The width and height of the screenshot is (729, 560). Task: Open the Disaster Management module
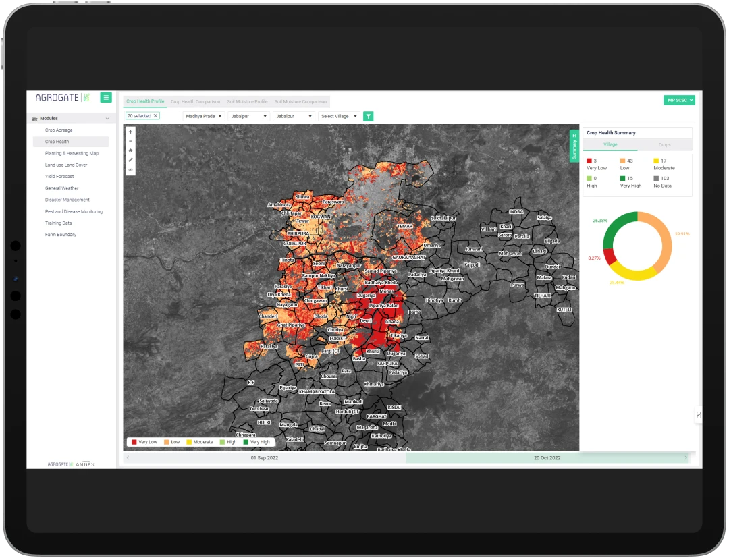click(67, 200)
